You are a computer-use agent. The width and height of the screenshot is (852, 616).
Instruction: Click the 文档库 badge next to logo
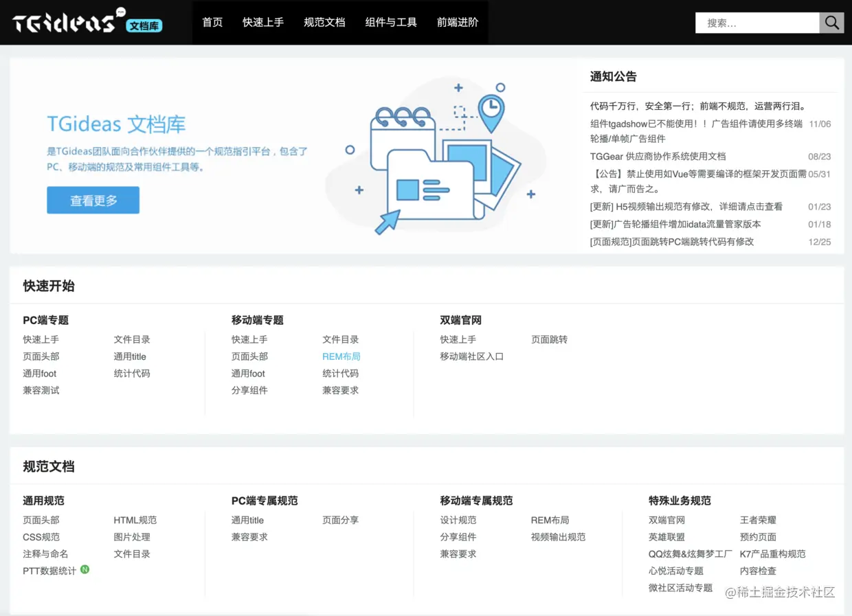(x=144, y=26)
